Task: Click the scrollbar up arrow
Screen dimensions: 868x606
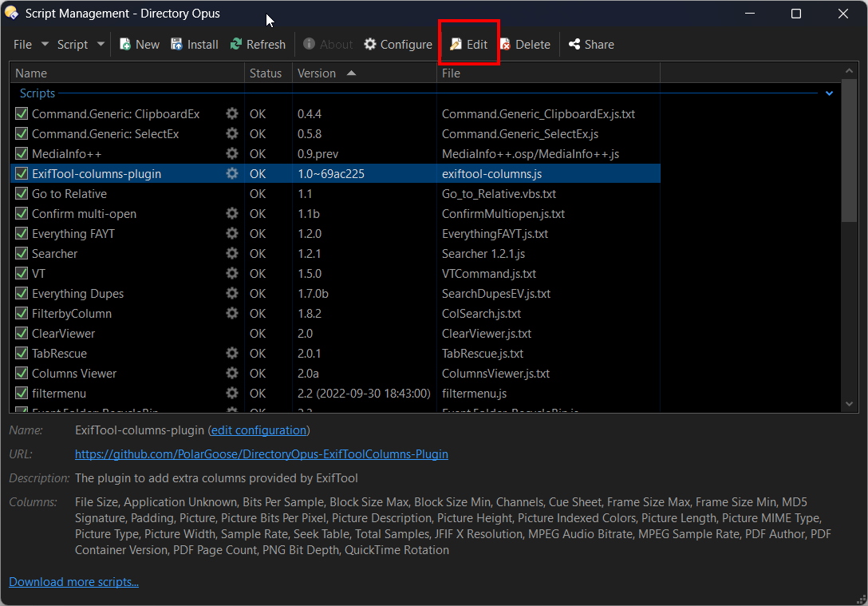Action: [x=849, y=71]
